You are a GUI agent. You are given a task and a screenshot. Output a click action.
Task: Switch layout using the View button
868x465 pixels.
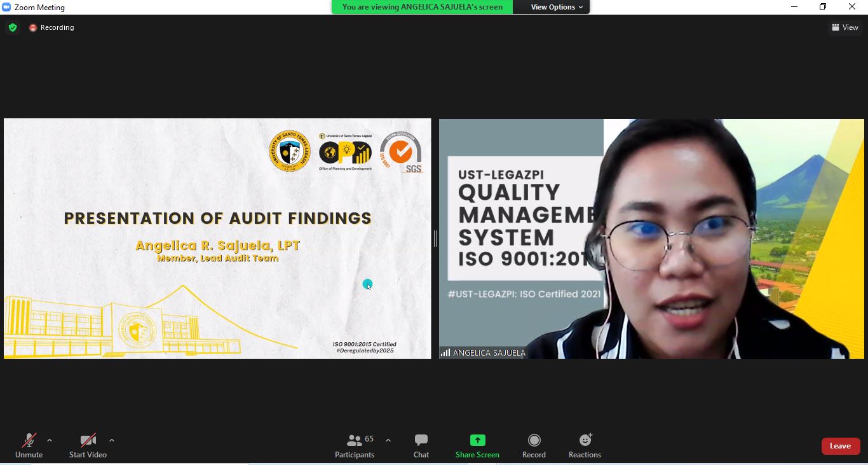point(845,27)
